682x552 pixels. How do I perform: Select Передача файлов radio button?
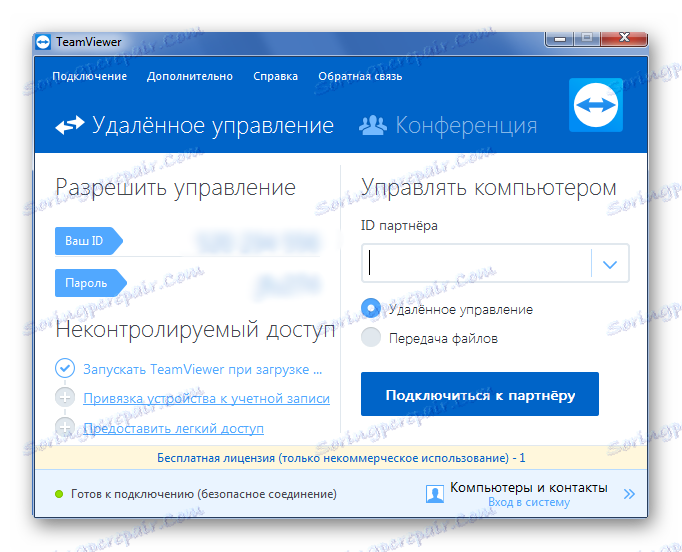point(371,337)
